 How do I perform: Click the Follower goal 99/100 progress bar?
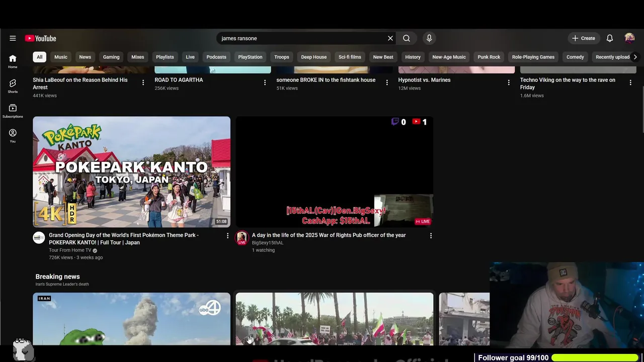click(595, 358)
